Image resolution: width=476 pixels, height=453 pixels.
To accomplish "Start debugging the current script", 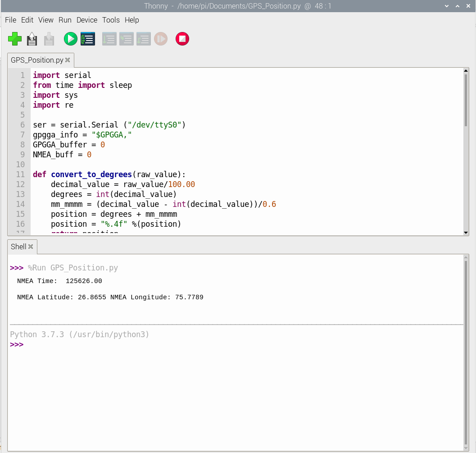I will coord(87,39).
